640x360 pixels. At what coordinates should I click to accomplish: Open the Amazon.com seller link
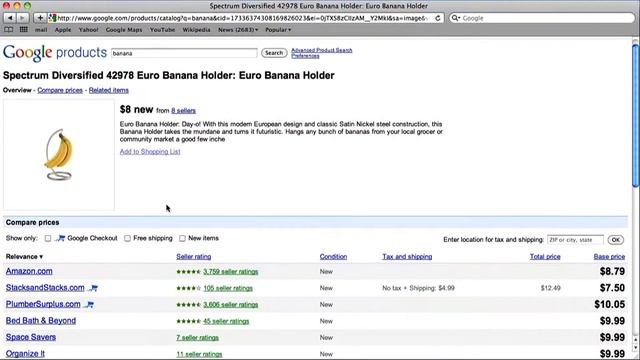(x=29, y=271)
